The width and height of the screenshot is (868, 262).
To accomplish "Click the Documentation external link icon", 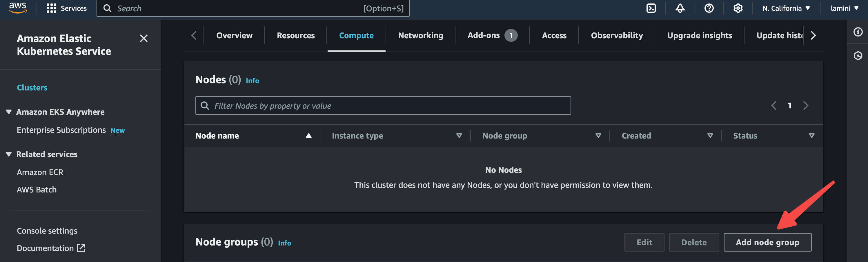I will click(x=81, y=248).
